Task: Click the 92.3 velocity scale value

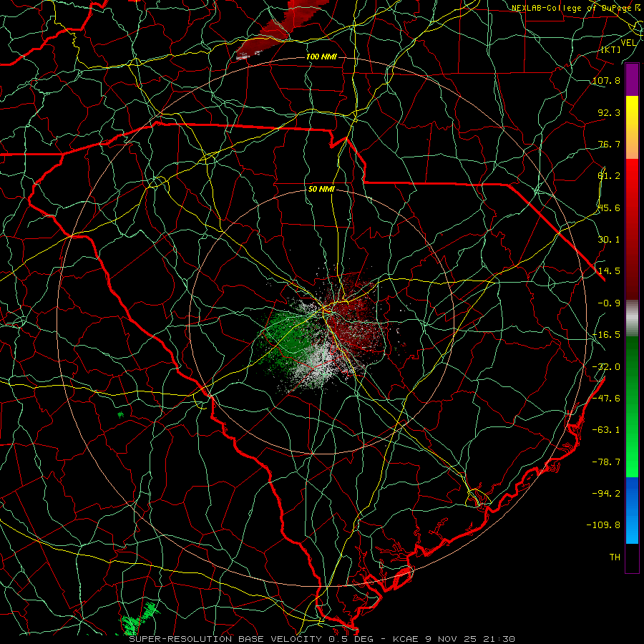Action: [609, 112]
